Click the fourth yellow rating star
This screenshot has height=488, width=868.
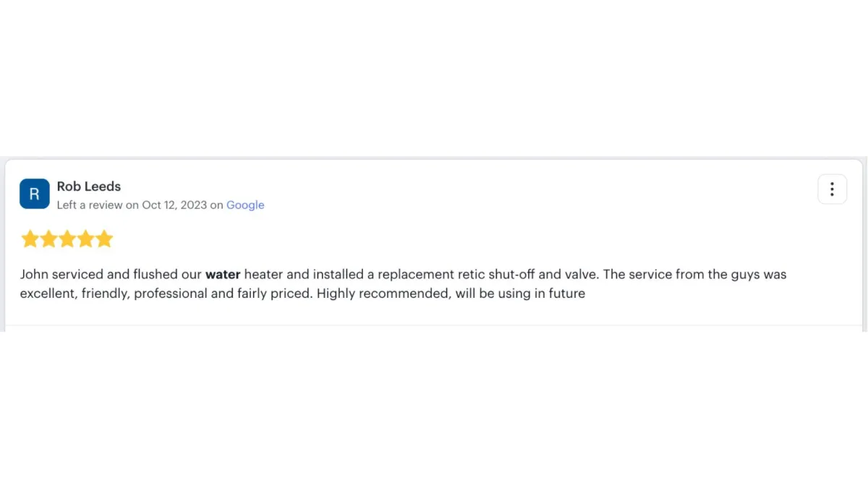tap(86, 239)
